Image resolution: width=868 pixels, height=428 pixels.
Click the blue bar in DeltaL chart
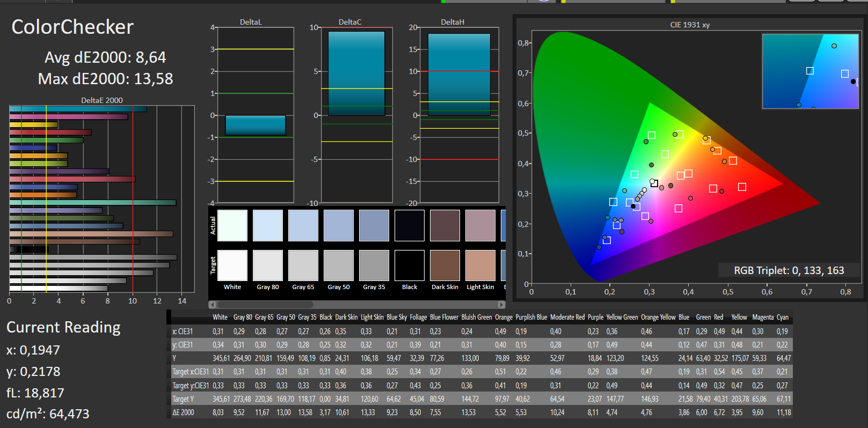pos(256,126)
